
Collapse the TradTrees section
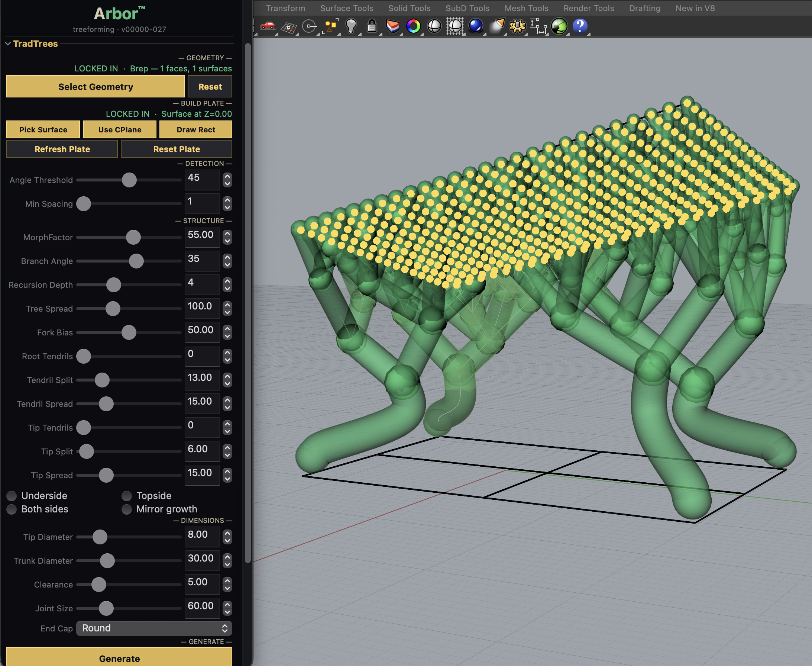point(7,44)
